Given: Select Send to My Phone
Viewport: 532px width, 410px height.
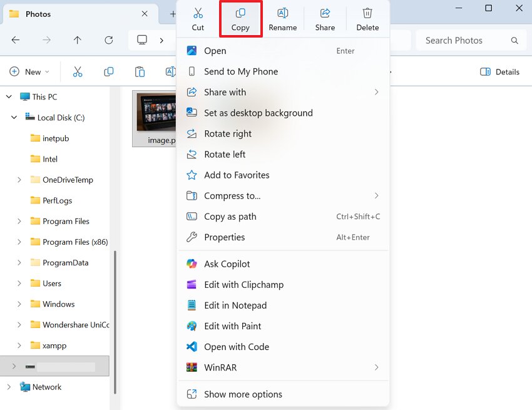Looking at the screenshot, I should coord(283,71).
